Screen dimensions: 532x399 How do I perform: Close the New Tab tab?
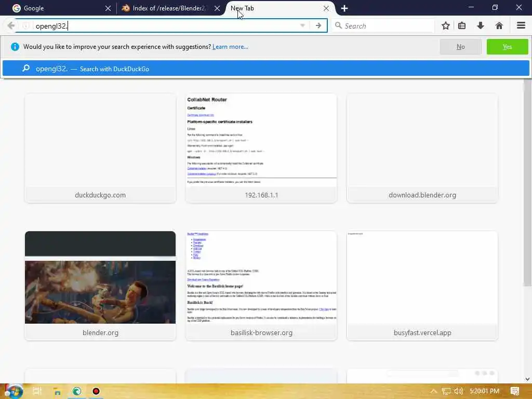(x=326, y=8)
